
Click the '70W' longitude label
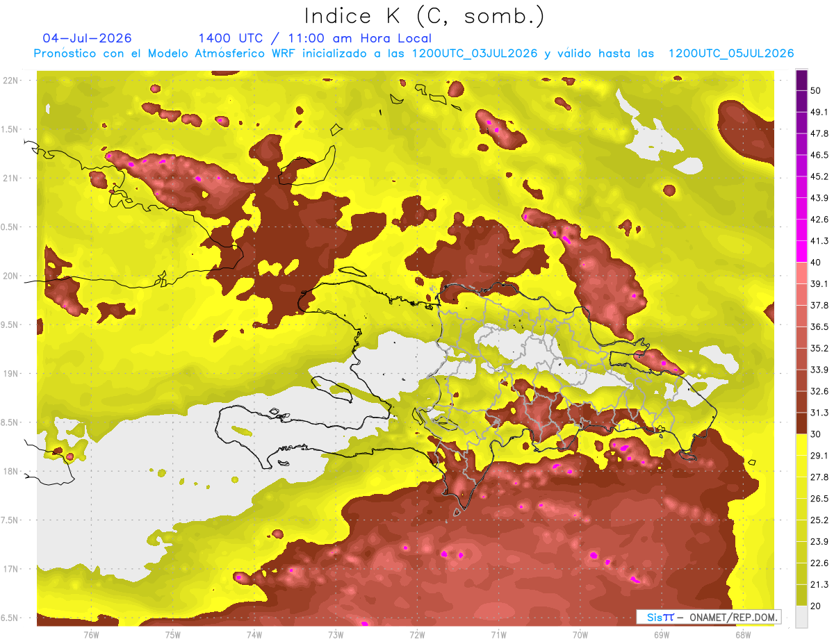[x=580, y=635]
